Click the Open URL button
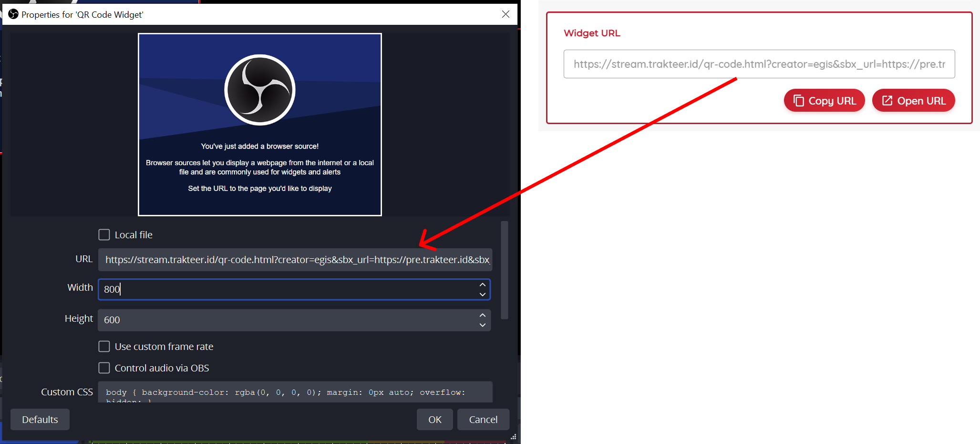980x444 pixels. 913,100
